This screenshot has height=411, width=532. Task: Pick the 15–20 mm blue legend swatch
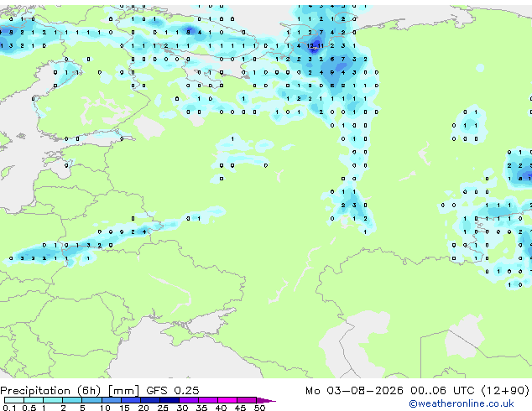coord(130,400)
